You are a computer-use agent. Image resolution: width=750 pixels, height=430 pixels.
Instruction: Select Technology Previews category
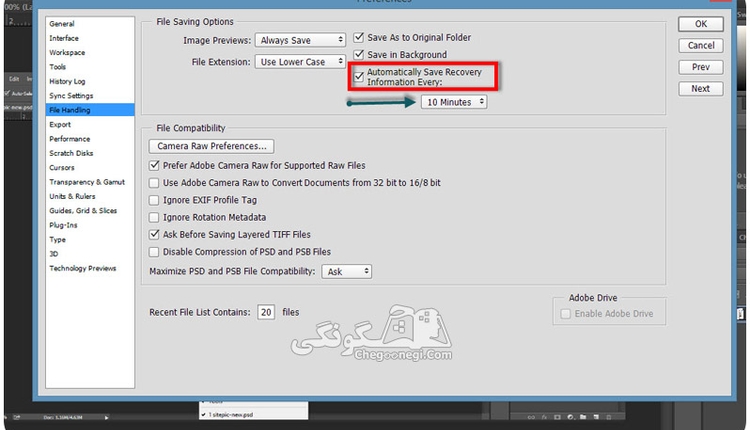click(x=82, y=268)
